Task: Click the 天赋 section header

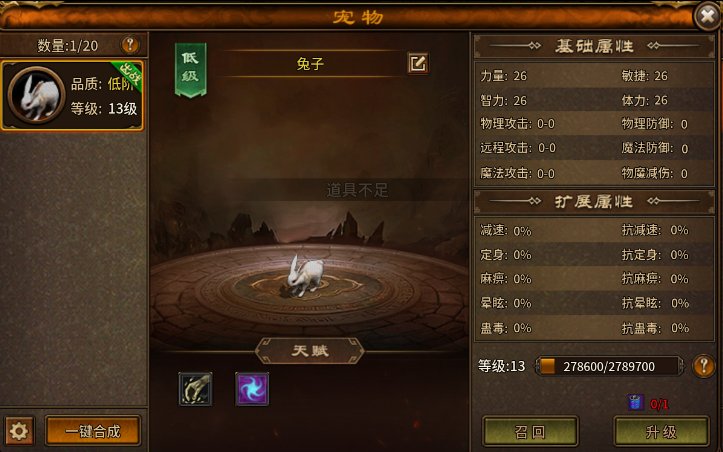Action: pos(310,351)
